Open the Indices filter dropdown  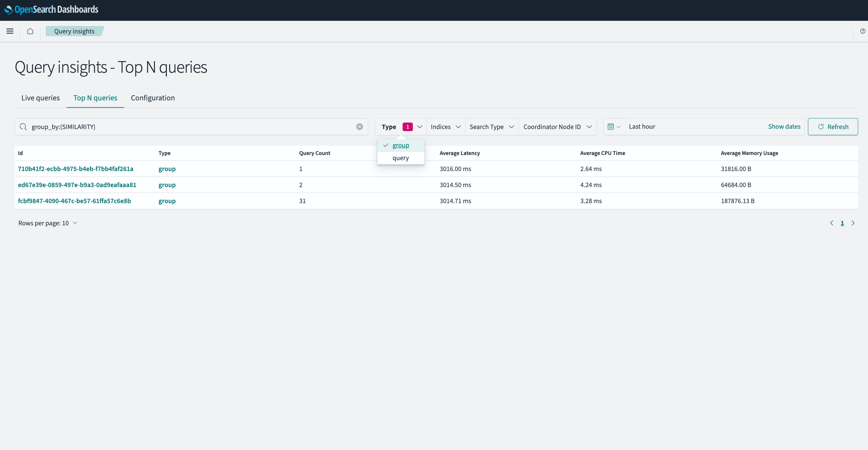click(x=445, y=126)
